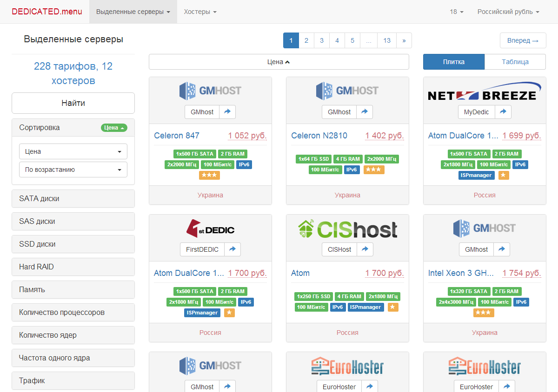Image resolution: width=558 pixels, height=392 pixels.
Task: Open CISHost Atom tariff link
Action: (x=300, y=273)
